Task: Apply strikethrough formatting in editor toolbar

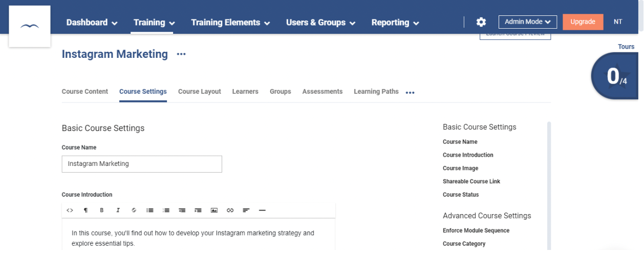Action: click(x=134, y=210)
